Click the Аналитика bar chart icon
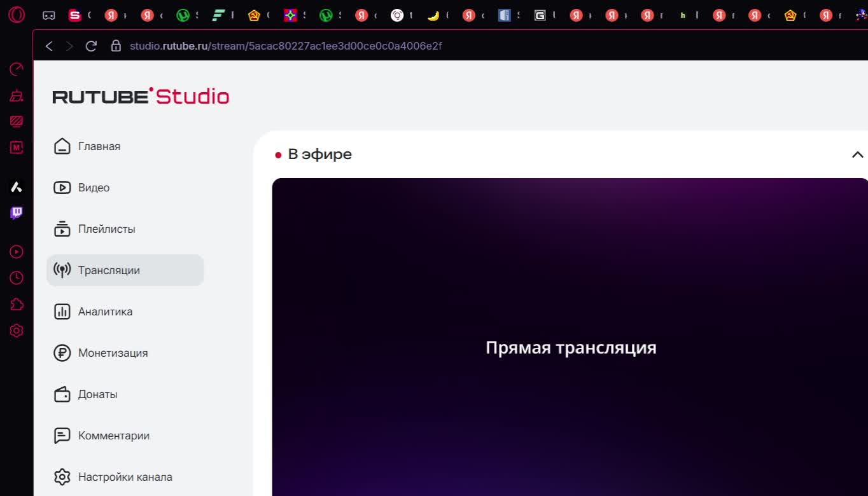Image resolution: width=868 pixels, height=496 pixels. pyautogui.click(x=62, y=312)
